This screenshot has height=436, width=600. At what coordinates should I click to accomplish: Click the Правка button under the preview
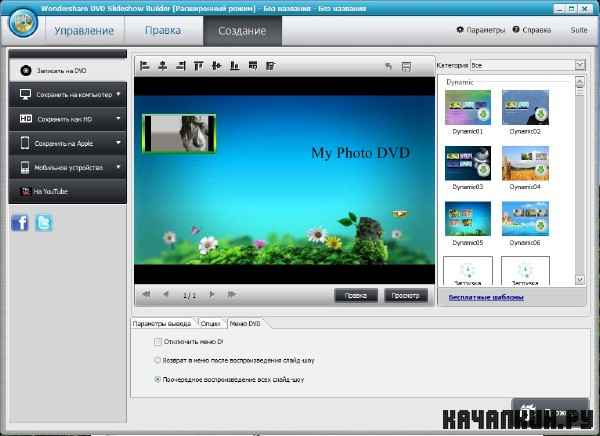(356, 296)
